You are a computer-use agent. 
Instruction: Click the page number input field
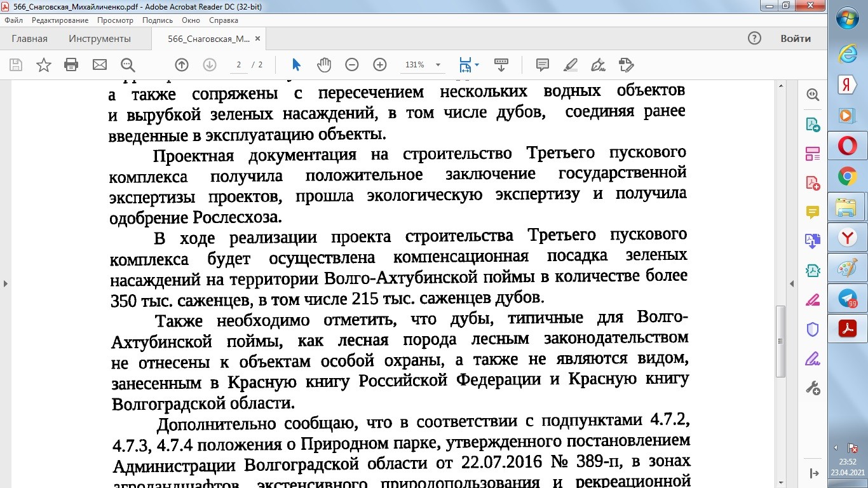point(239,65)
